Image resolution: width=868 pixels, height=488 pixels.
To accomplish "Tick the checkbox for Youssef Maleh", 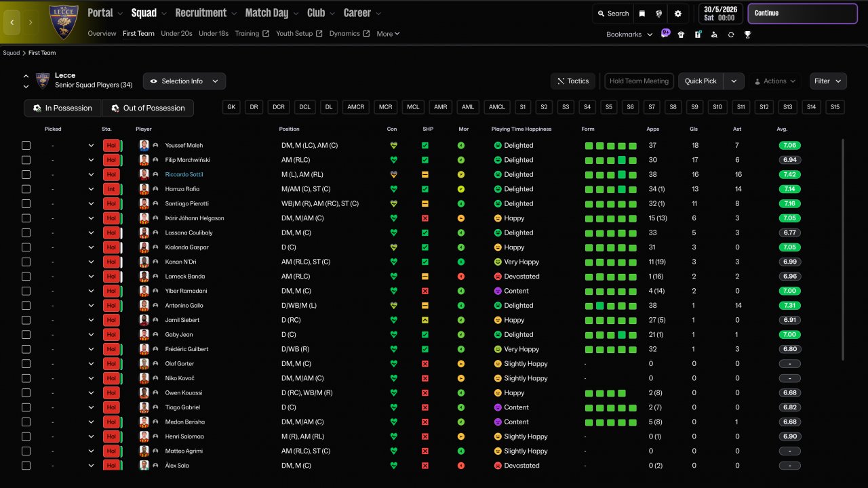I will click(26, 146).
